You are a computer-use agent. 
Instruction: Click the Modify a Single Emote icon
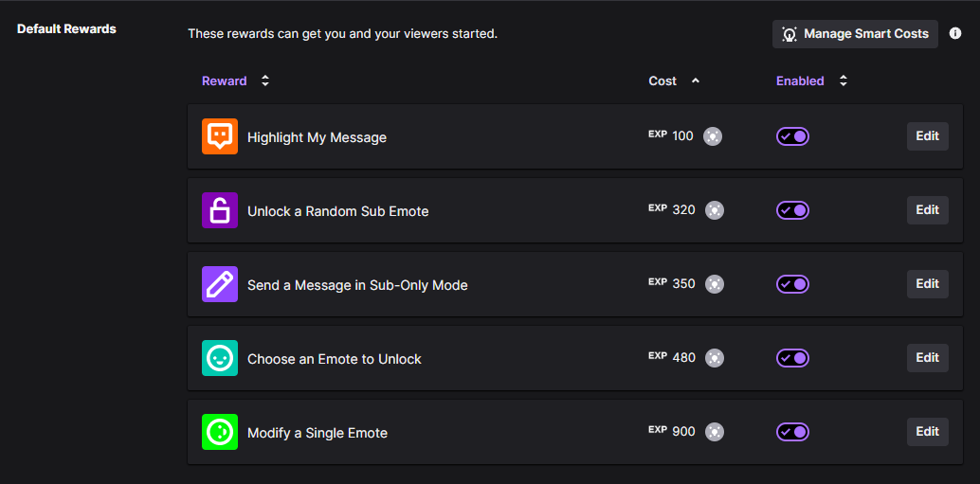coord(220,432)
